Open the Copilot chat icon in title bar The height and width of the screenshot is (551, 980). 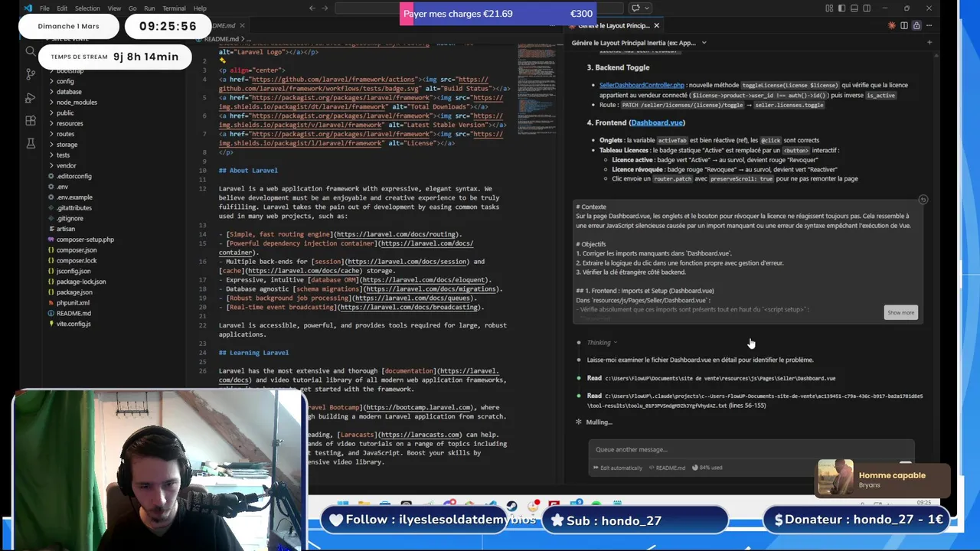coord(635,8)
